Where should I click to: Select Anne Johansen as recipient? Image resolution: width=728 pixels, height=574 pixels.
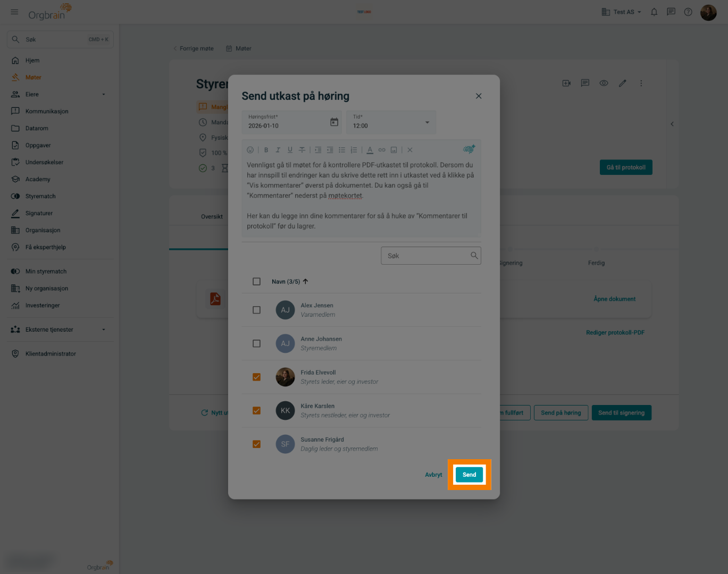[256, 343]
